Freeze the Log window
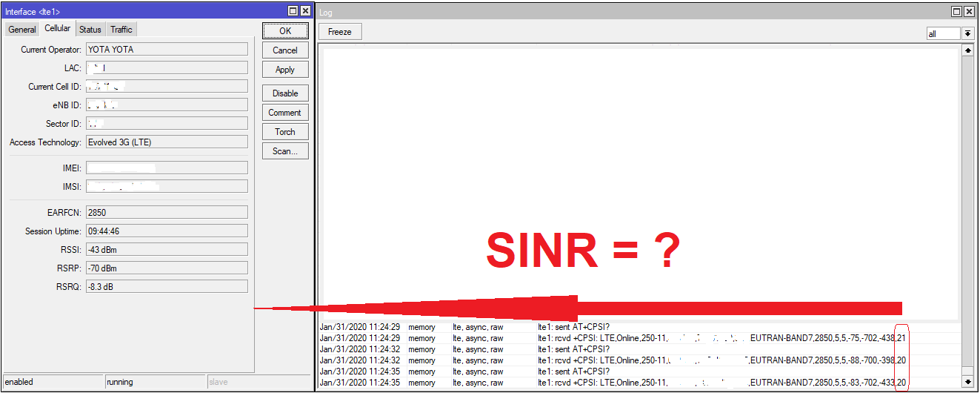The width and height of the screenshot is (980, 393). [340, 32]
